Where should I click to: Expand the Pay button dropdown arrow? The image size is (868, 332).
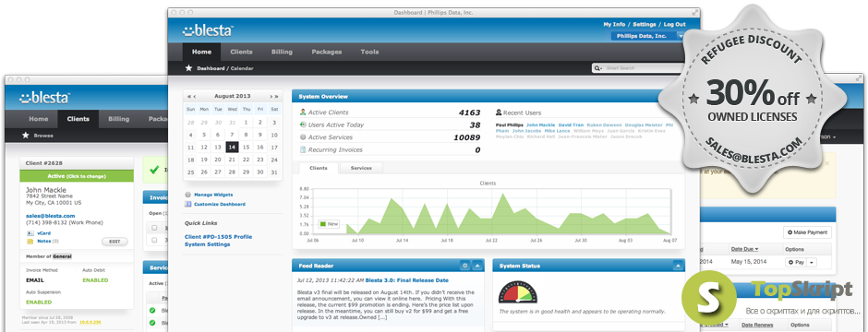[x=812, y=263]
